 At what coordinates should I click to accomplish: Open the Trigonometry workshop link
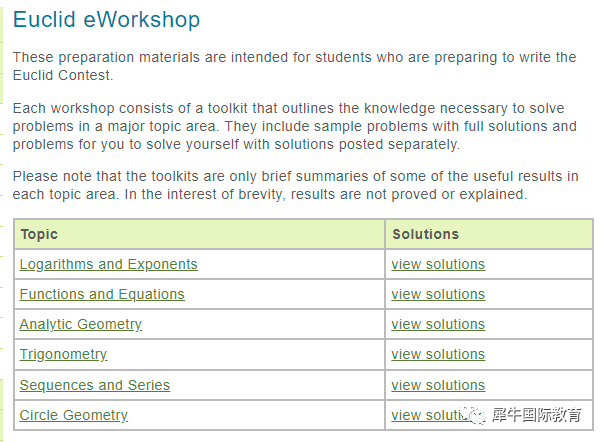(x=63, y=354)
